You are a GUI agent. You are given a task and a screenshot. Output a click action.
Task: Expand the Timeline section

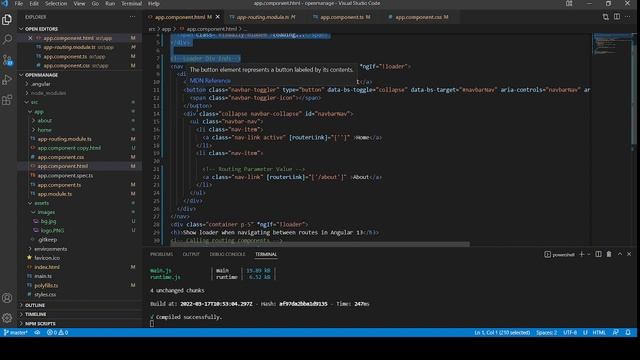point(36,314)
